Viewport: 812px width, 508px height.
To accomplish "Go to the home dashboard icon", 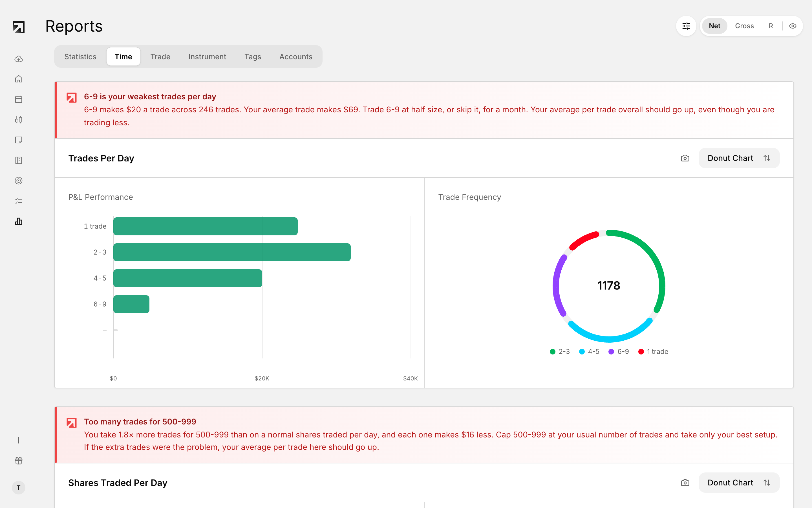I will [18, 79].
